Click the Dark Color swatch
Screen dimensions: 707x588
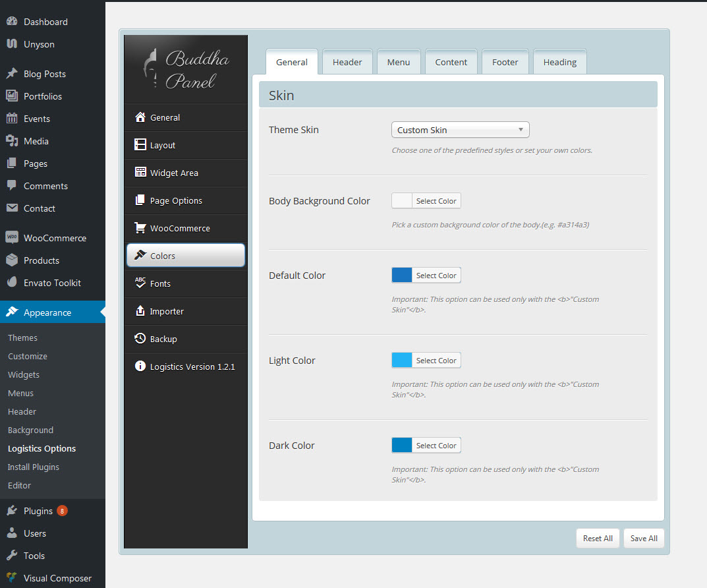402,446
